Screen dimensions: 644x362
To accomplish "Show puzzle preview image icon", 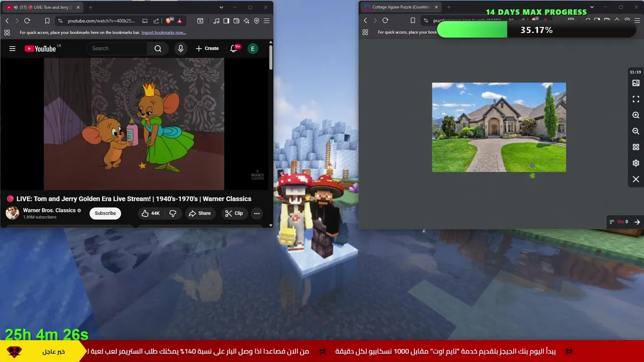I will tap(636, 83).
